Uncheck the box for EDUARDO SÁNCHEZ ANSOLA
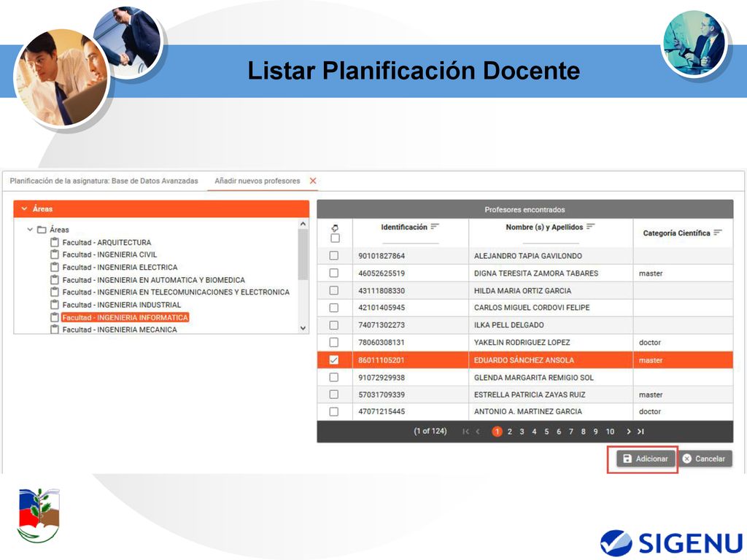 (x=334, y=360)
